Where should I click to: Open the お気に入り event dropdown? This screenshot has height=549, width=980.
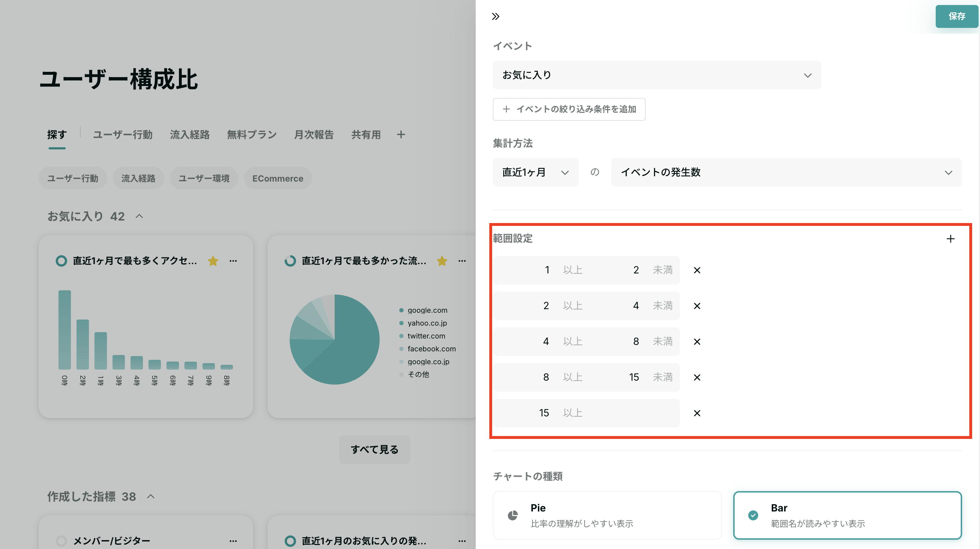(x=657, y=75)
